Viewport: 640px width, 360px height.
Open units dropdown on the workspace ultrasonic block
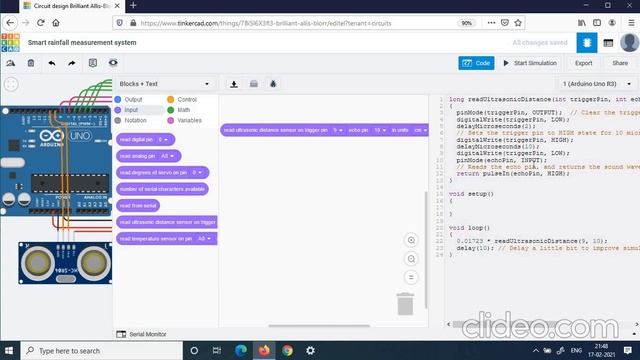tap(421, 130)
